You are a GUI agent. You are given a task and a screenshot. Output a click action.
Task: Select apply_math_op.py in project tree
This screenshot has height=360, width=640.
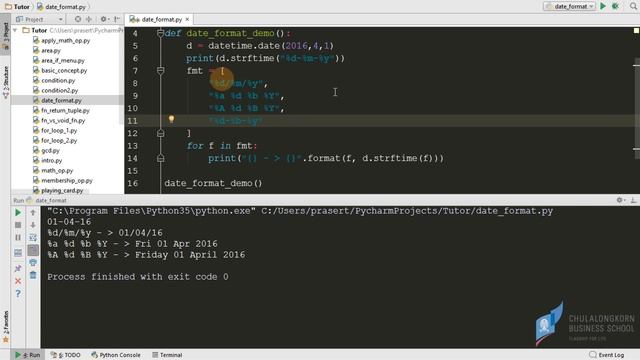coord(61,40)
